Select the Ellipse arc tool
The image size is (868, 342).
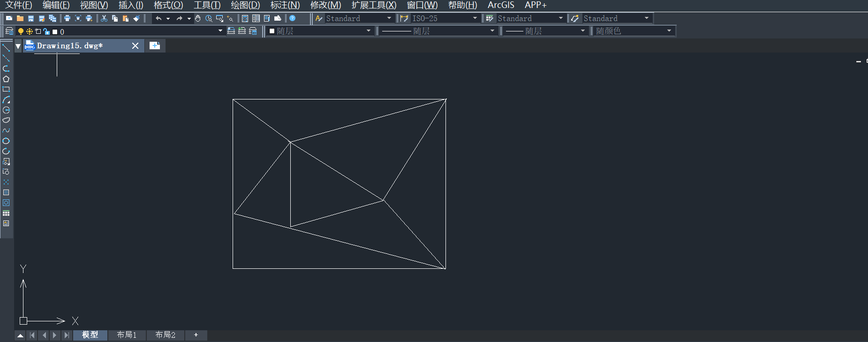coord(6,151)
